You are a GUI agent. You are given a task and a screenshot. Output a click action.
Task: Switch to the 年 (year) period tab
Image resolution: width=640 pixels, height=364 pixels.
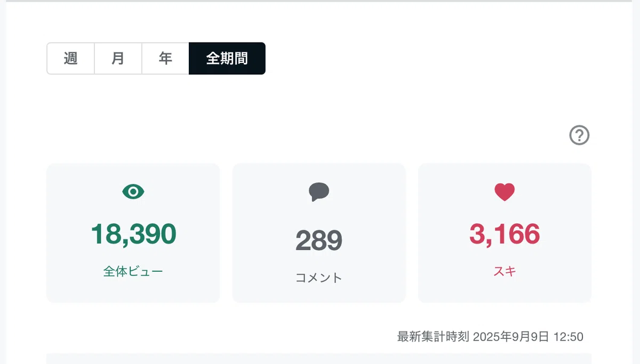165,59
